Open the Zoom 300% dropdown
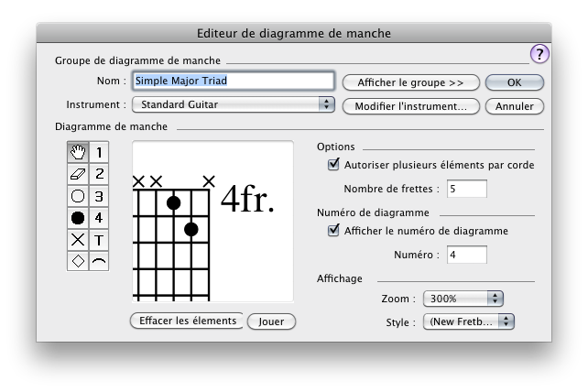Image resolution: width=588 pixels, height=392 pixels. (x=463, y=299)
